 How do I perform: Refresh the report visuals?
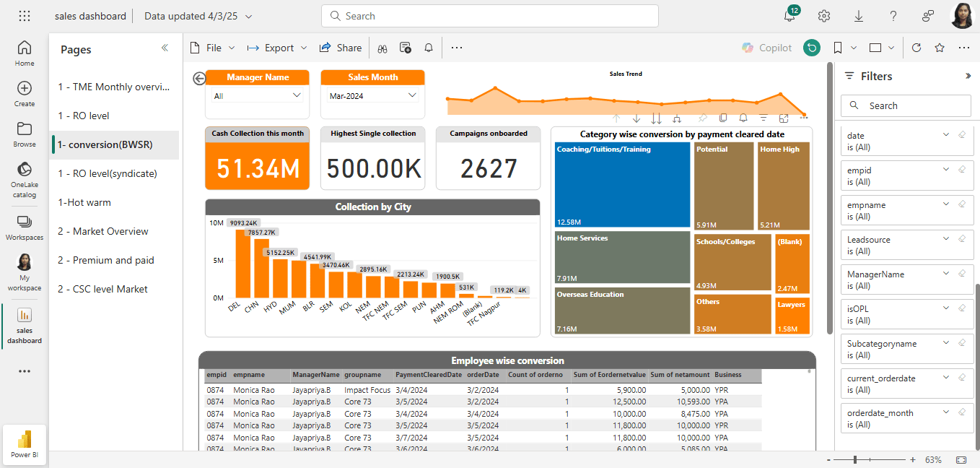916,48
